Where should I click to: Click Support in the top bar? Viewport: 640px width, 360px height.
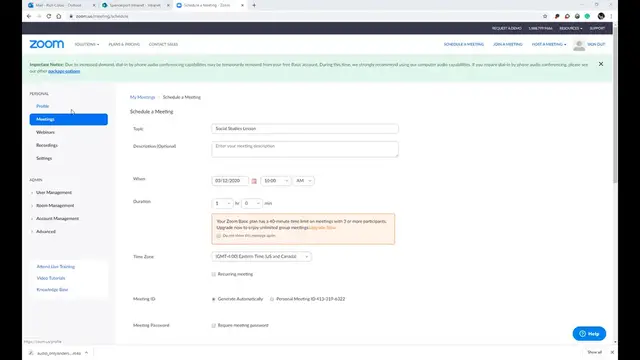tap(597, 29)
